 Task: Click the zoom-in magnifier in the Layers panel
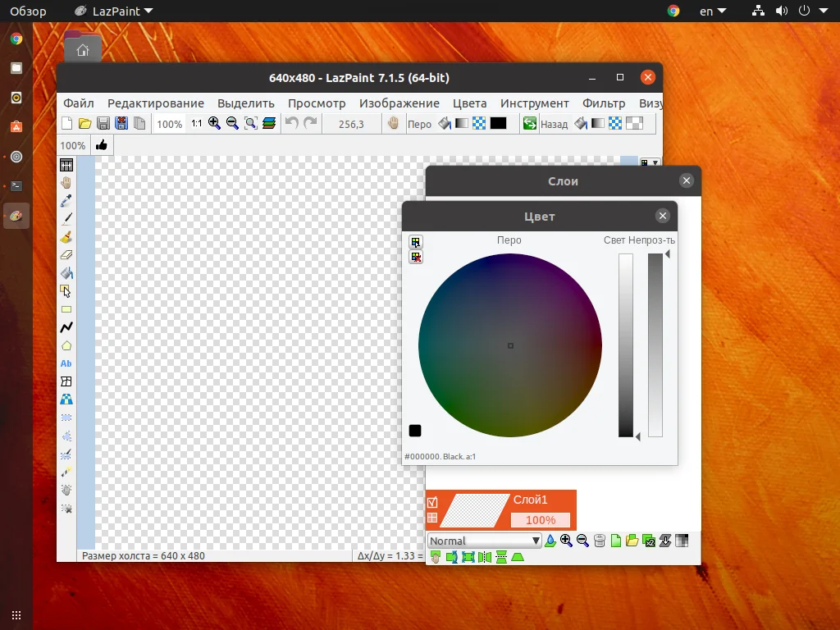tap(564, 541)
